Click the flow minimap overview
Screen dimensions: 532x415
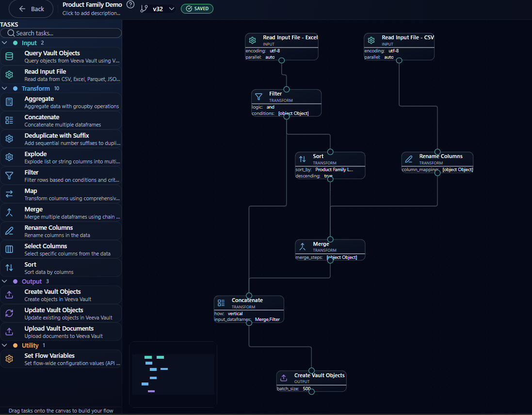(173, 374)
